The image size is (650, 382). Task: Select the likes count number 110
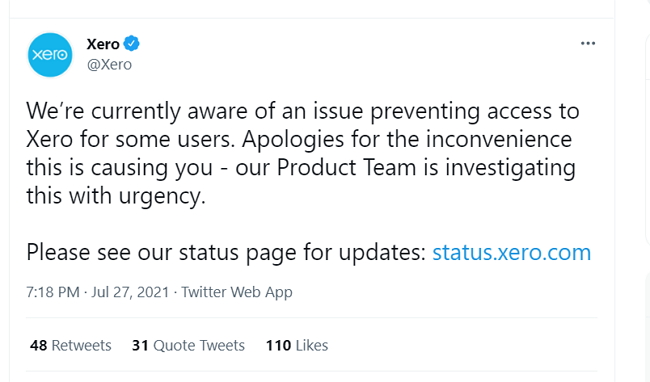coord(278,346)
